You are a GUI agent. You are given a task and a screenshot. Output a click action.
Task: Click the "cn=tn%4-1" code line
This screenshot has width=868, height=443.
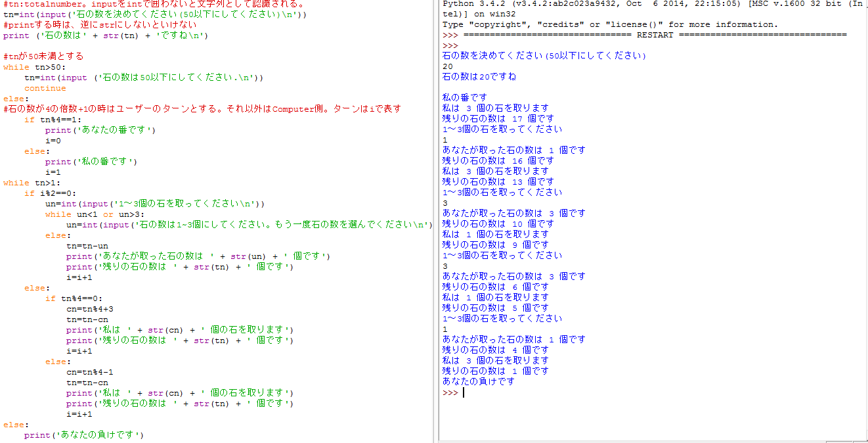(x=90, y=372)
